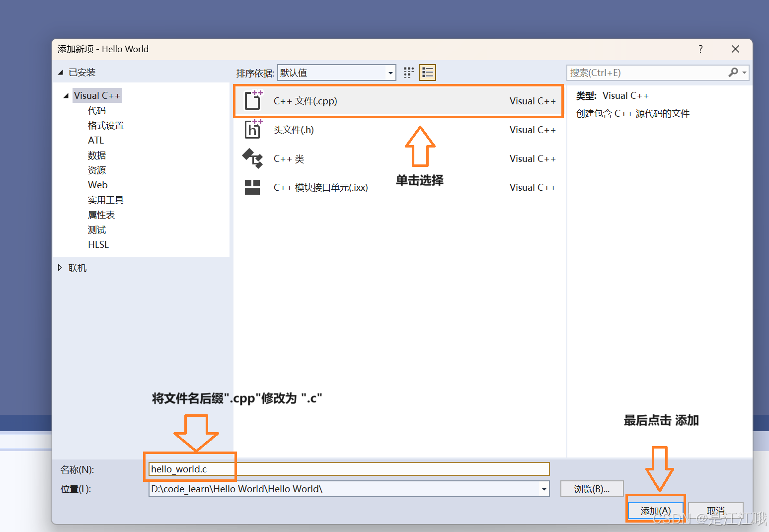Select the 格式设置 category
The height and width of the screenshot is (532, 769).
(x=106, y=125)
